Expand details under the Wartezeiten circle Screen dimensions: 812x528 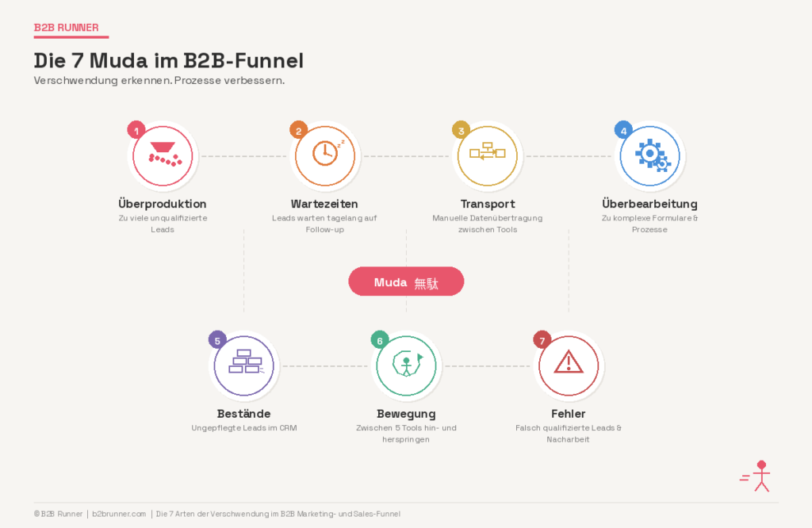pyautogui.click(x=325, y=224)
